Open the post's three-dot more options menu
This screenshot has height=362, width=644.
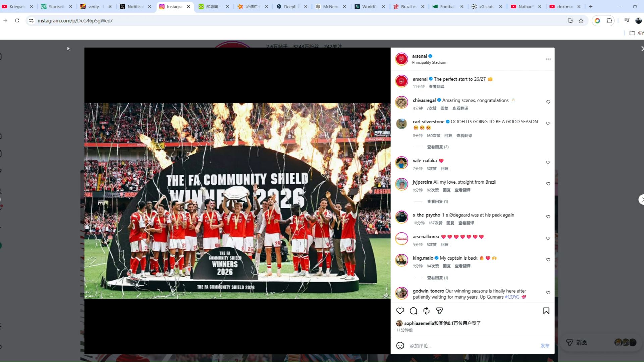click(x=548, y=59)
